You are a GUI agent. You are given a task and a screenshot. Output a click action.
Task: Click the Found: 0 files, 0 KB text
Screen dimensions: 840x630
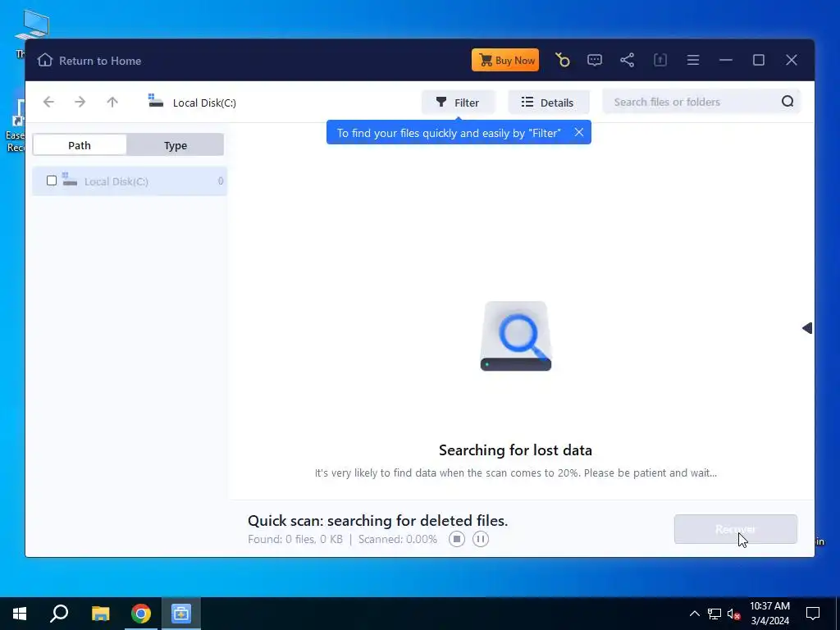coord(295,539)
